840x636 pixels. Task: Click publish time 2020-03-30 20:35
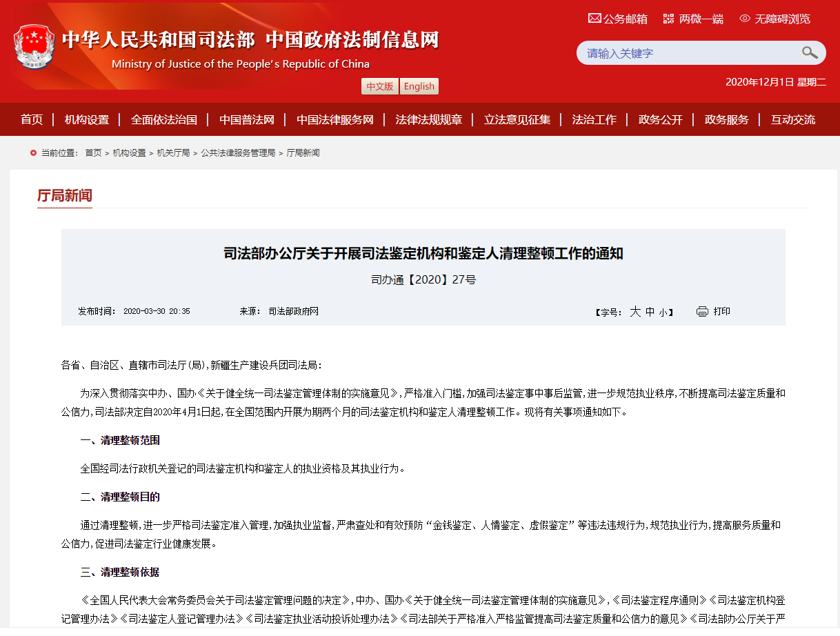point(157,312)
